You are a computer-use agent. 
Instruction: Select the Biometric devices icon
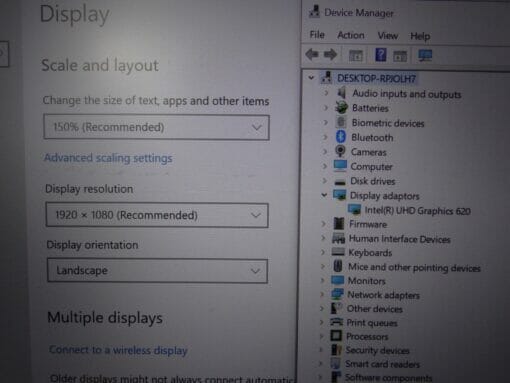[341, 122]
